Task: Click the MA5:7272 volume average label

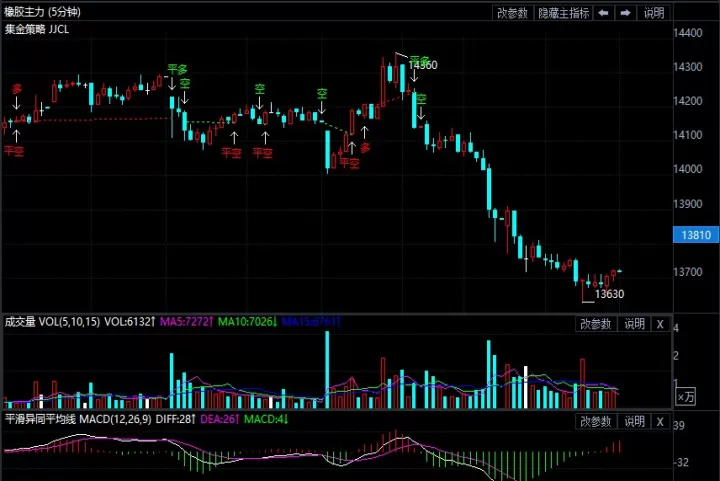Action: (186, 322)
